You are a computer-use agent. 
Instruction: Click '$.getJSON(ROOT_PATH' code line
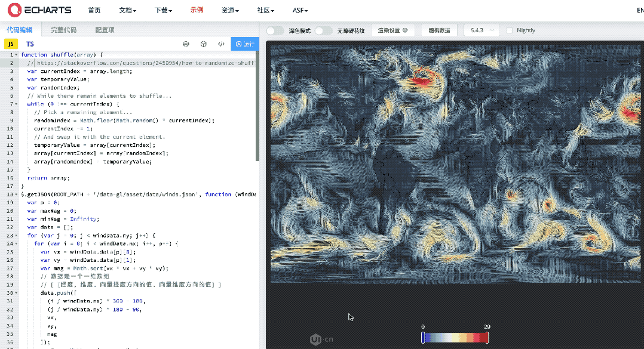pos(139,194)
